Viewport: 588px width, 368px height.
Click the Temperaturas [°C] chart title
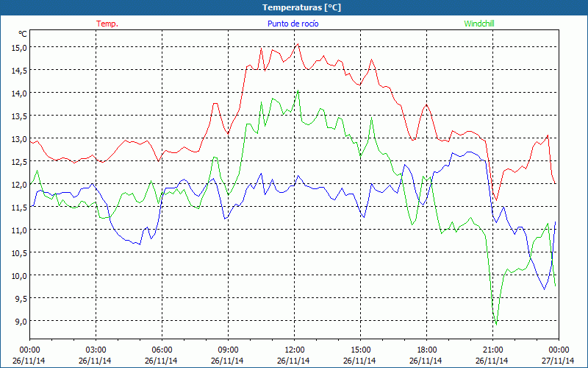(301, 7)
